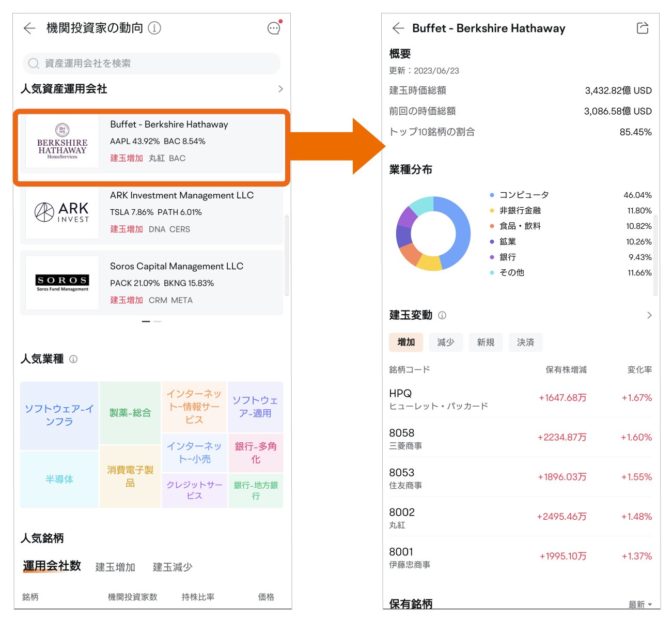The width and height of the screenshot is (672, 620).
Task: Open 8002 丸紅 row
Action: pyautogui.click(x=521, y=518)
